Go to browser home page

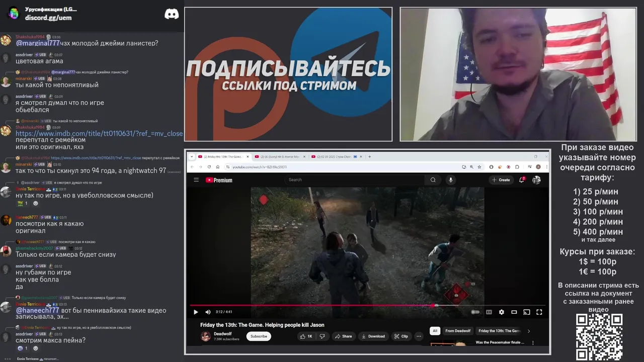(x=218, y=167)
